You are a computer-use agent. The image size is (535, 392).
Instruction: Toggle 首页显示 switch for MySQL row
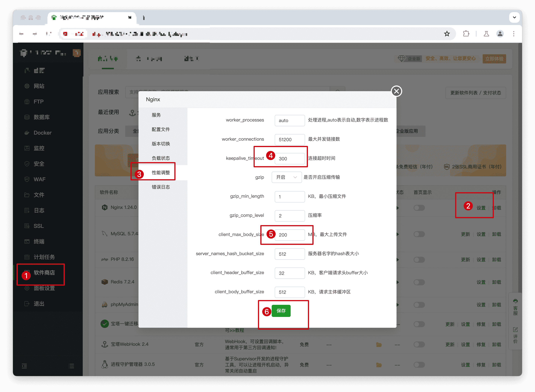tap(419, 234)
